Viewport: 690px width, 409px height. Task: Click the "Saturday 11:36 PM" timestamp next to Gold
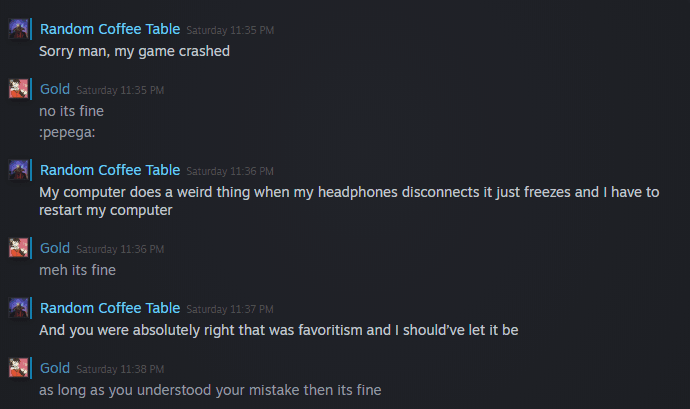[120, 249]
